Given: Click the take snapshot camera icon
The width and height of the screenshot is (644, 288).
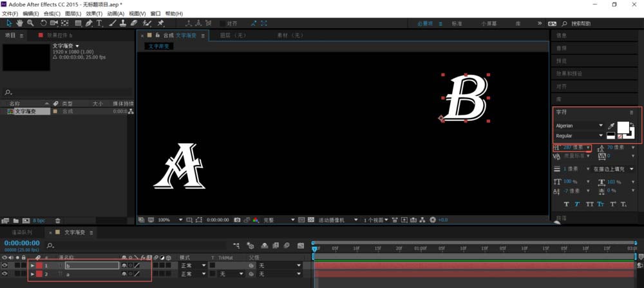Looking at the screenshot, I should click(237, 220).
